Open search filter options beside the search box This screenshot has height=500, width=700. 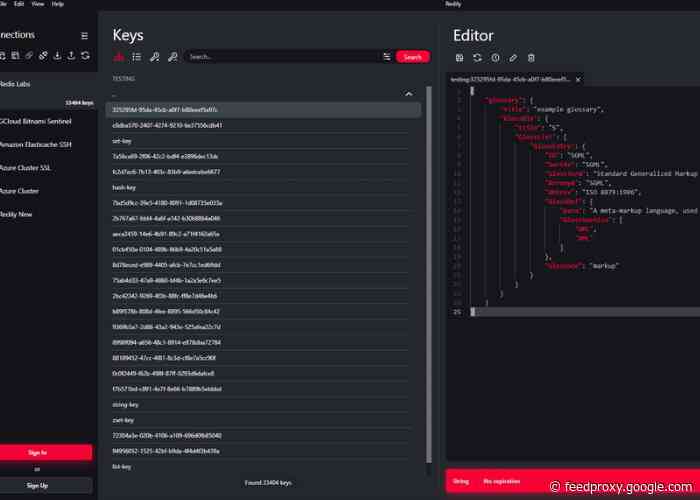387,57
